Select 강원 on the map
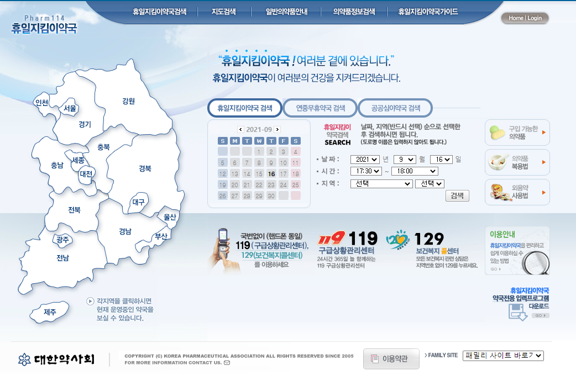576x392 pixels. [x=128, y=101]
